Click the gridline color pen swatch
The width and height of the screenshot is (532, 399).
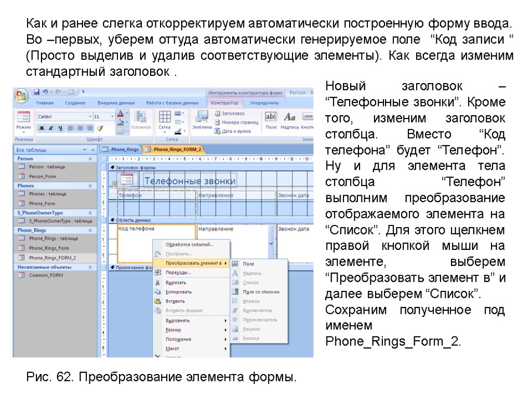tap(178, 131)
